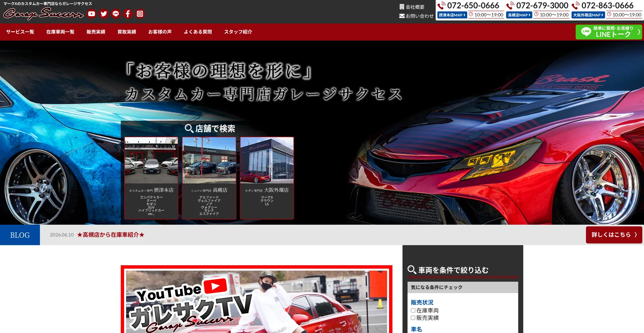Open the よくある質問 menu item
The height and width of the screenshot is (333, 644).
(198, 32)
